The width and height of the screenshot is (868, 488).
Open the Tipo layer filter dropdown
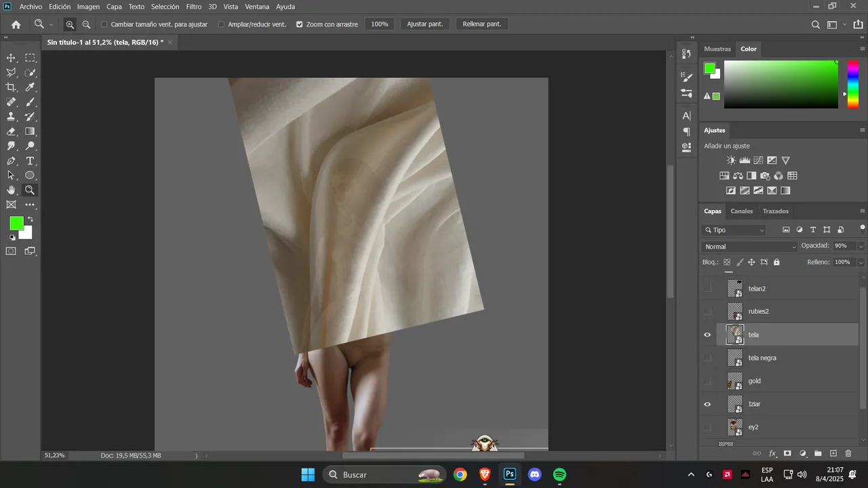734,230
